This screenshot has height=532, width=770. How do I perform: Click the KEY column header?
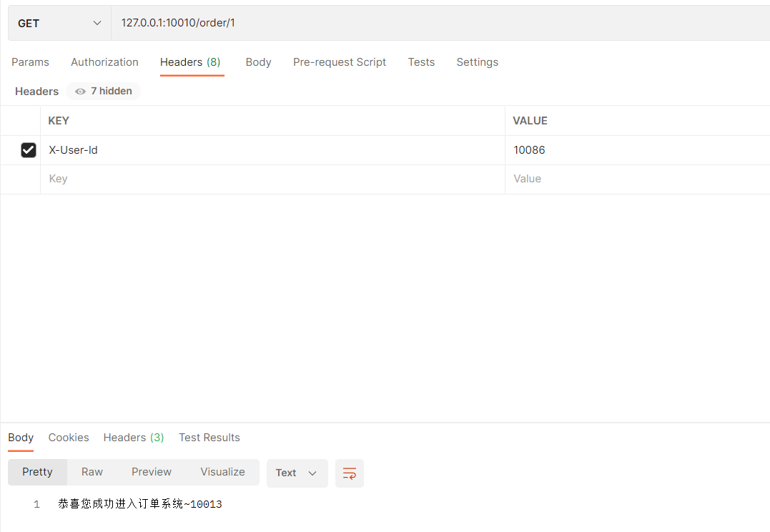click(x=59, y=121)
